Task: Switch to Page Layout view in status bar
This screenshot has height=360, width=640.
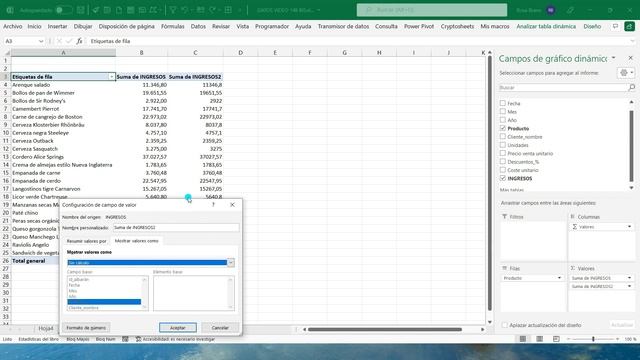Action: pos(540,339)
